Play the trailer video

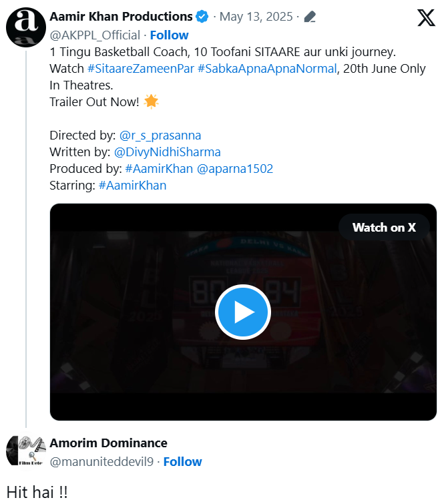[242, 312]
